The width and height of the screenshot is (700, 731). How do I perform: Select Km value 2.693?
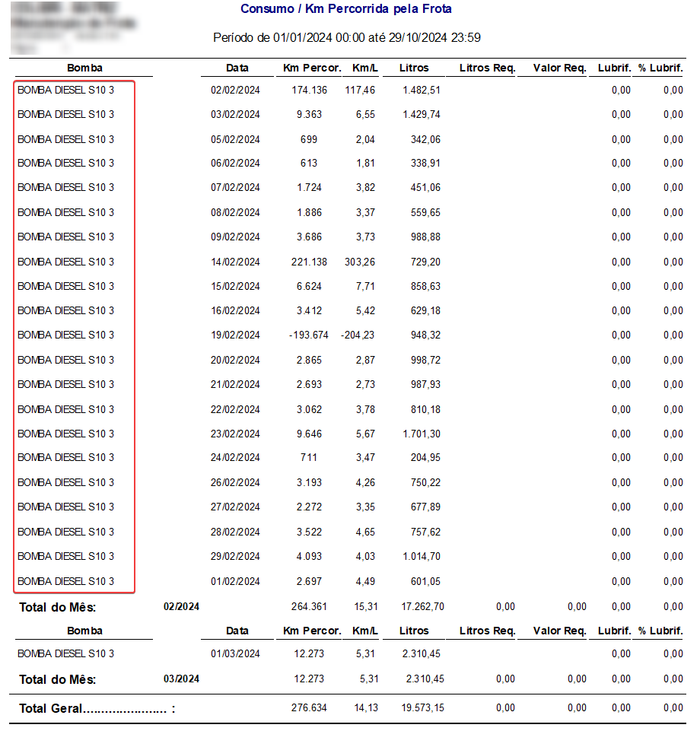309,385
